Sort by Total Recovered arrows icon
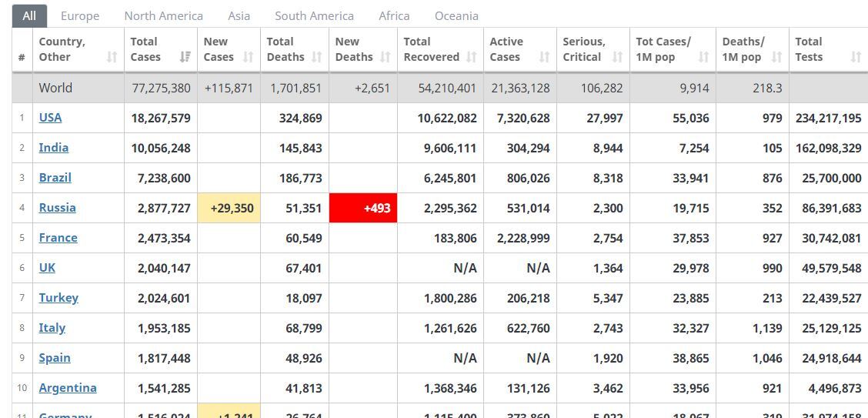Screen dimensions: 868x418 [472, 57]
